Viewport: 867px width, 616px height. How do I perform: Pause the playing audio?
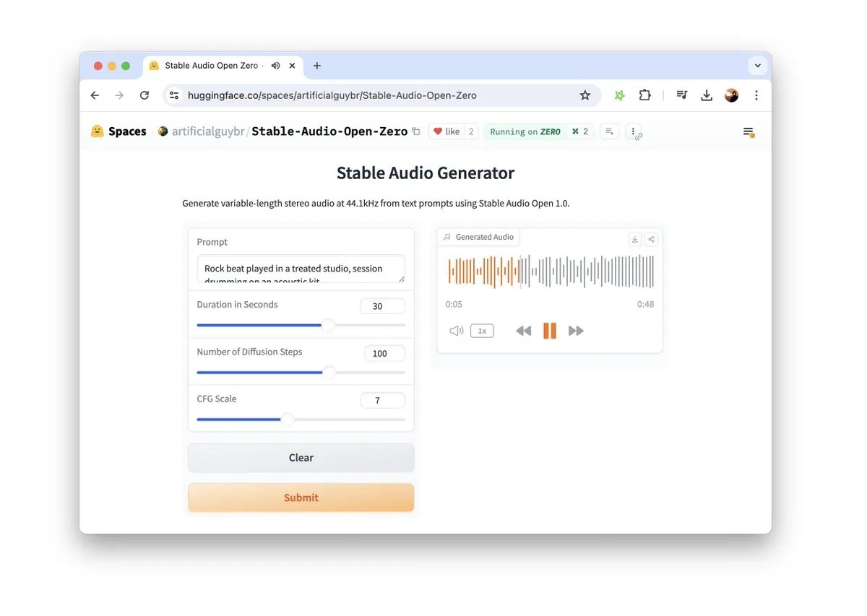[550, 330]
